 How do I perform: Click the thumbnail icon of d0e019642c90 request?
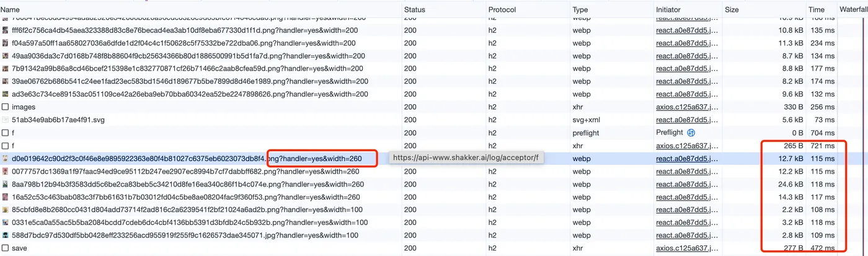[x=6, y=158]
